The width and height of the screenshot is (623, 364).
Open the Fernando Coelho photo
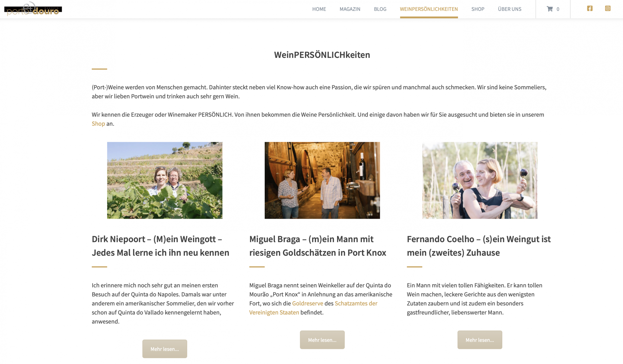click(x=480, y=180)
